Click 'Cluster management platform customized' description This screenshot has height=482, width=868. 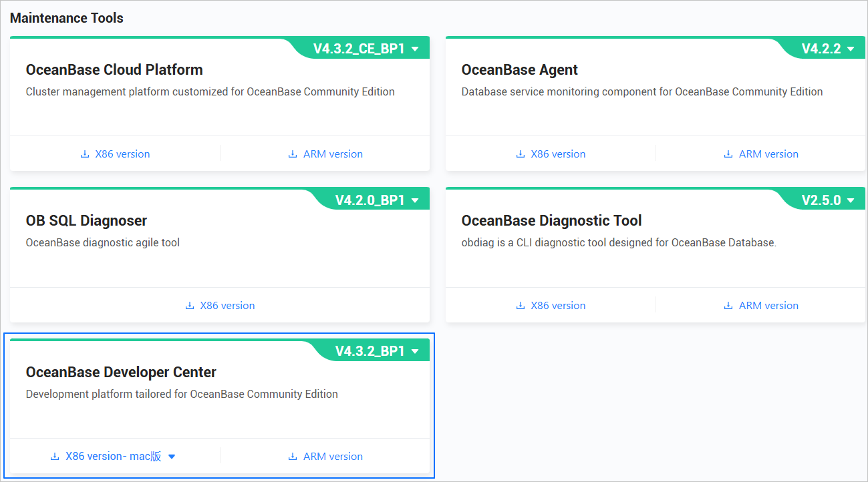pos(210,92)
